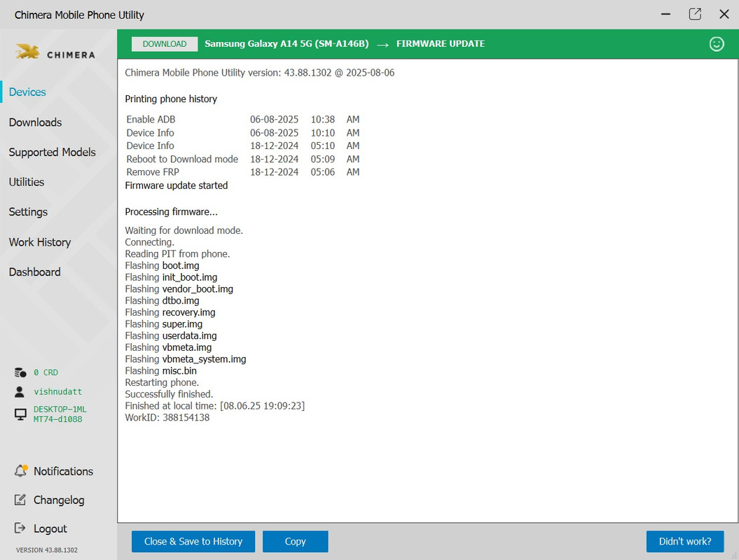Click the Didn't work? button

[685, 541]
